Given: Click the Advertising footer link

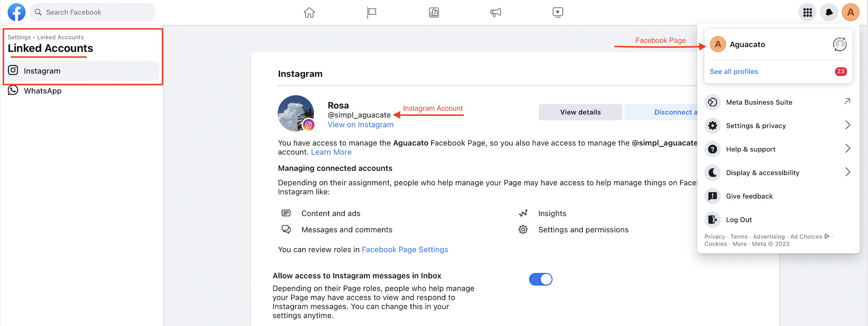Looking at the screenshot, I should (x=769, y=237).
